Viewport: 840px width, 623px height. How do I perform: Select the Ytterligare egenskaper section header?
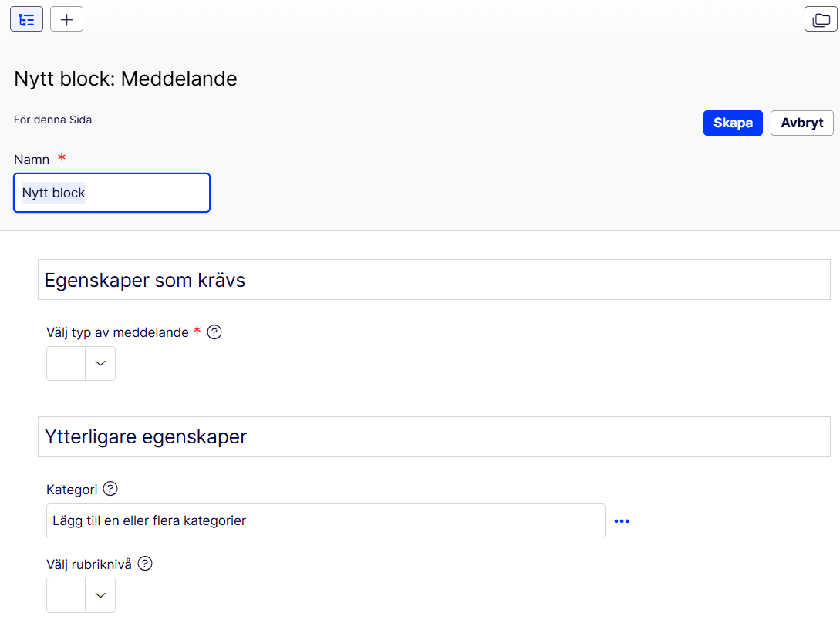(x=434, y=436)
